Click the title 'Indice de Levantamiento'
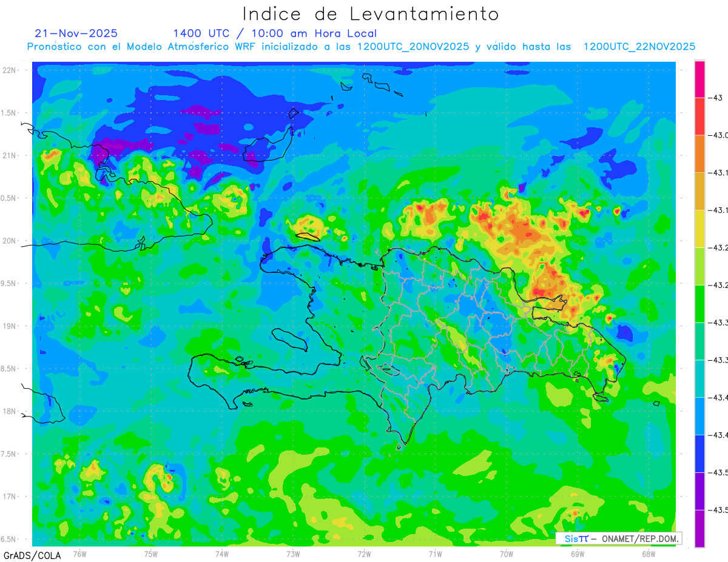Viewport: 728px width, 562px height. coord(370,14)
